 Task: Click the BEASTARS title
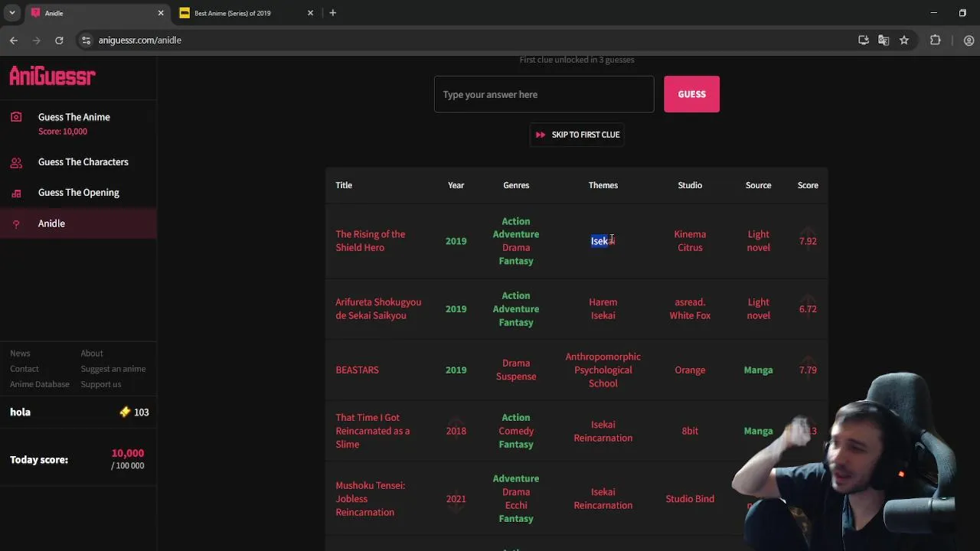pos(358,370)
